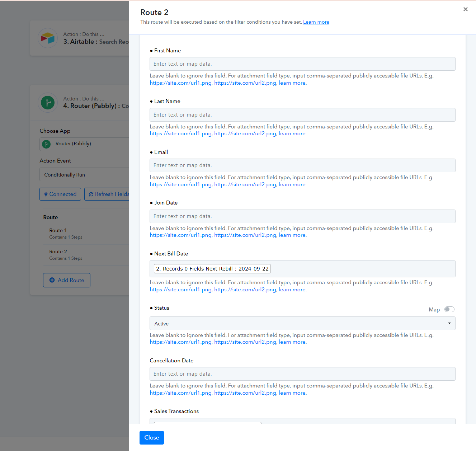Image resolution: width=476 pixels, height=451 pixels.
Task: Open step 3 Airtable : Search Record header
Action: click(80, 38)
